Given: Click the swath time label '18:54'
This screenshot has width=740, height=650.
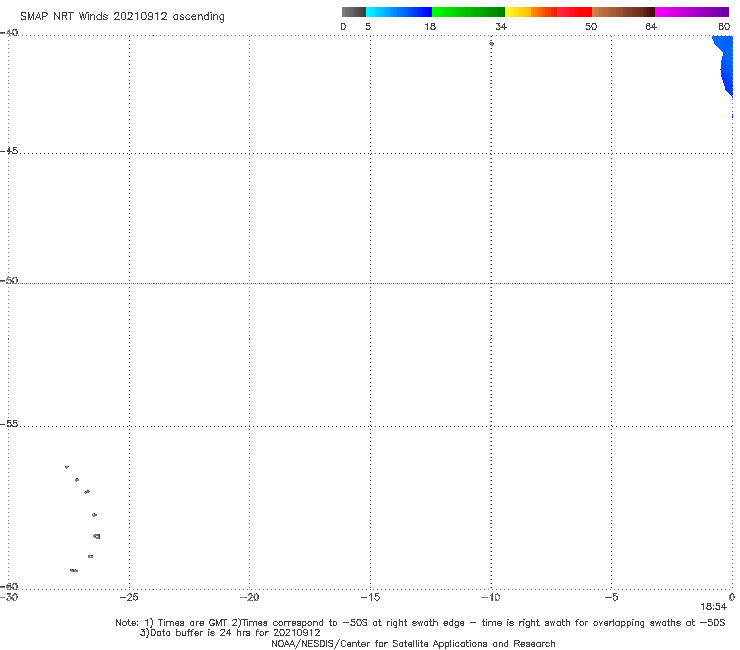Looking at the screenshot, I should tap(714, 607).
